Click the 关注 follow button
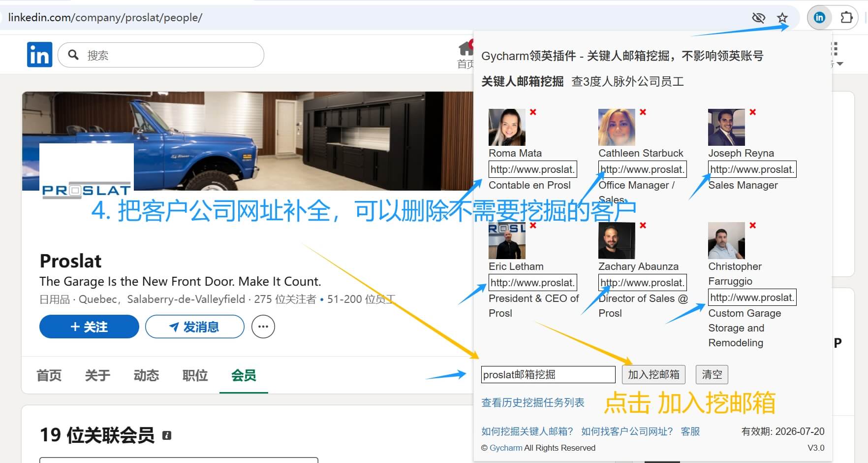This screenshot has width=868, height=463. tap(89, 327)
